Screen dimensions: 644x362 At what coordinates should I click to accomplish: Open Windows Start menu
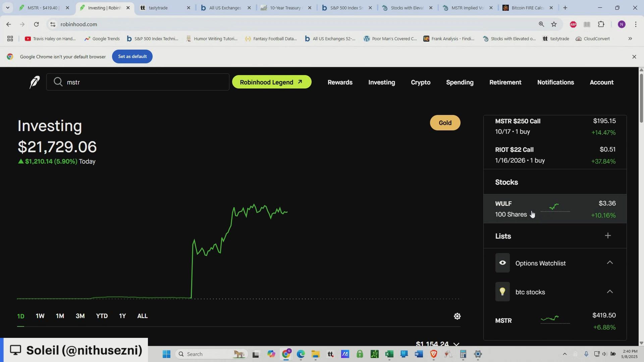[166, 354]
